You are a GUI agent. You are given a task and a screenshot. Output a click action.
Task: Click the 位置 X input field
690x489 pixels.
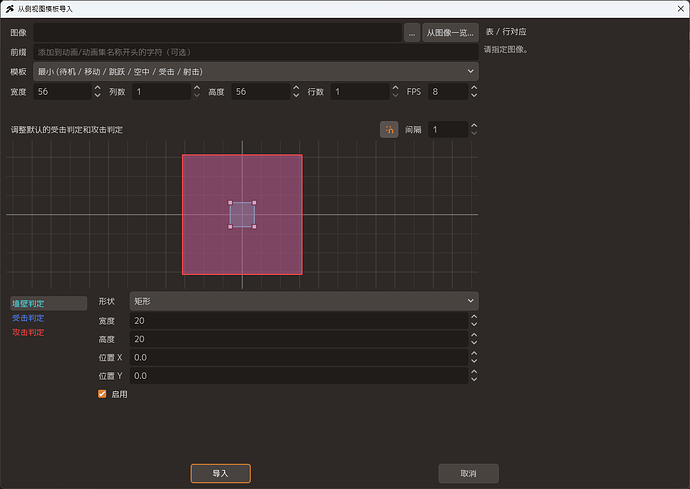299,357
